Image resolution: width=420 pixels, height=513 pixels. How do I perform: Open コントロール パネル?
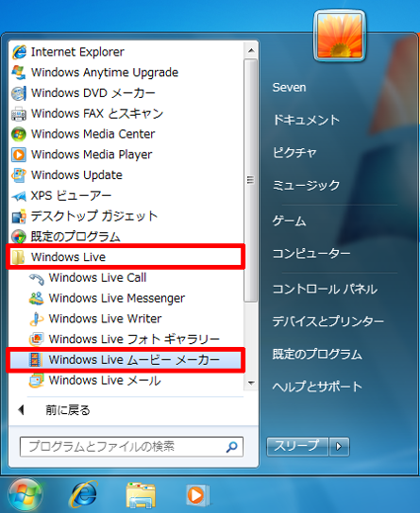[325, 289]
